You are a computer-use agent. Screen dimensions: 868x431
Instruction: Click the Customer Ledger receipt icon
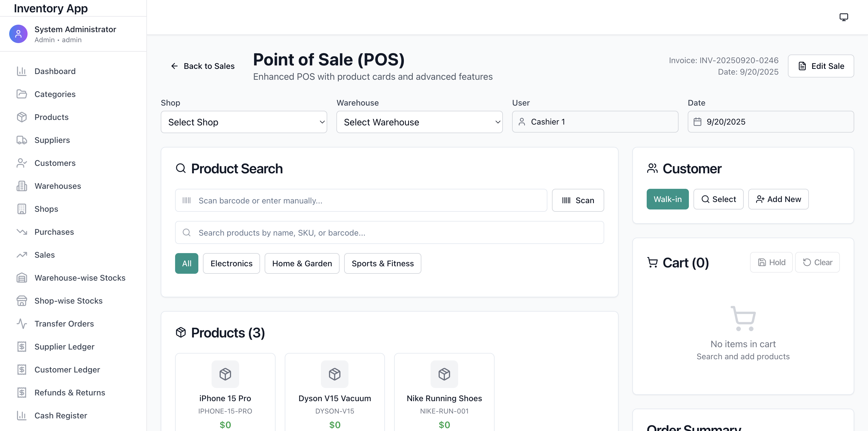click(22, 370)
